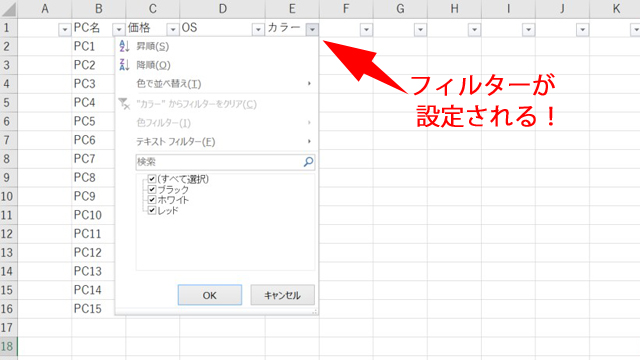Screen dimensions: 640x360
Task: Click the magnifier icon in the search box
Action: [x=309, y=162]
